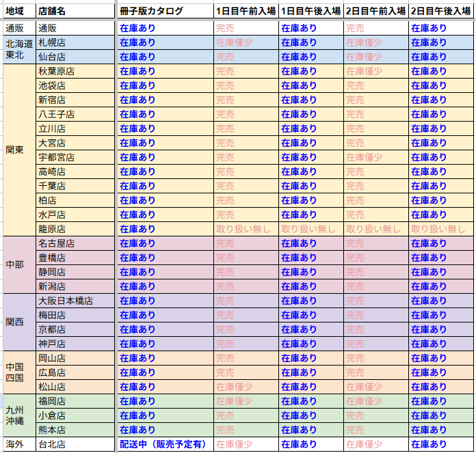Select the 北海道東北 region cell
The image size is (476, 453).
tap(19, 50)
